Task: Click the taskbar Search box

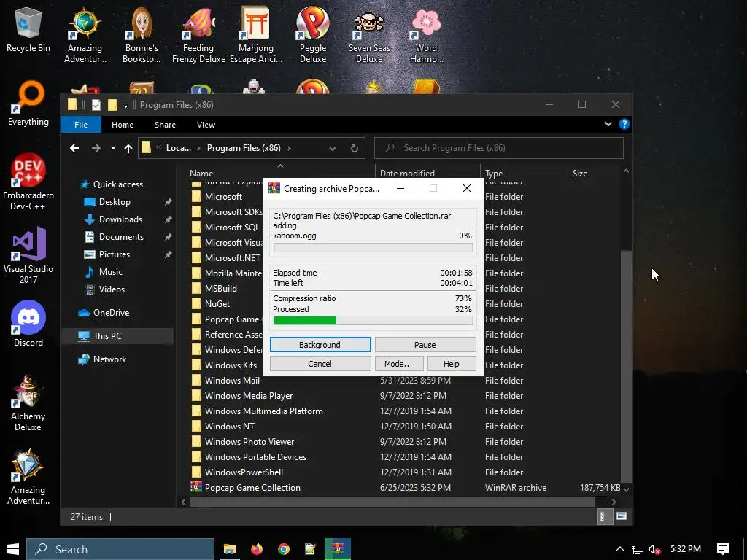Action: (120, 549)
